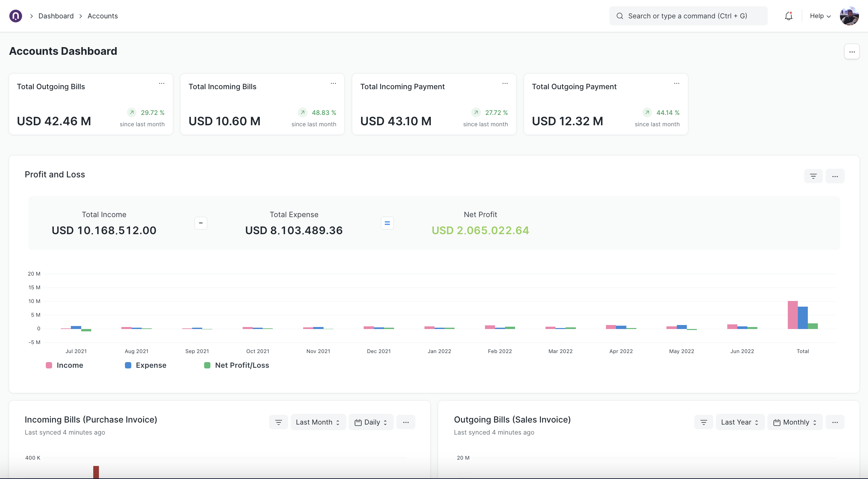Click the user avatar picture
Screen dimensions: 868x479
click(x=849, y=16)
